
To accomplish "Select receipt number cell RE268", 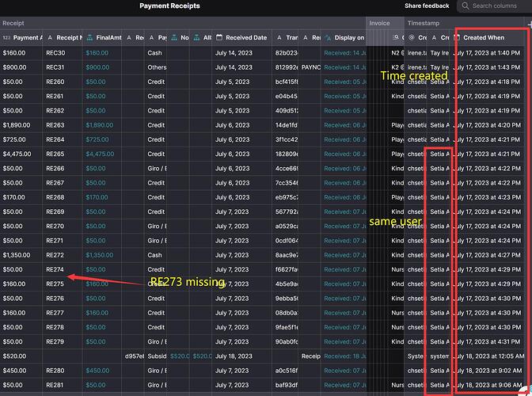I will point(62,197).
